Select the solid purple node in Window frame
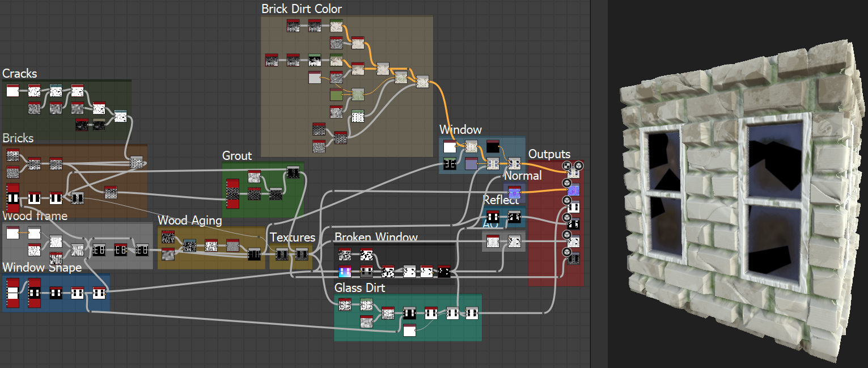The width and height of the screenshot is (868, 368). tap(471, 163)
